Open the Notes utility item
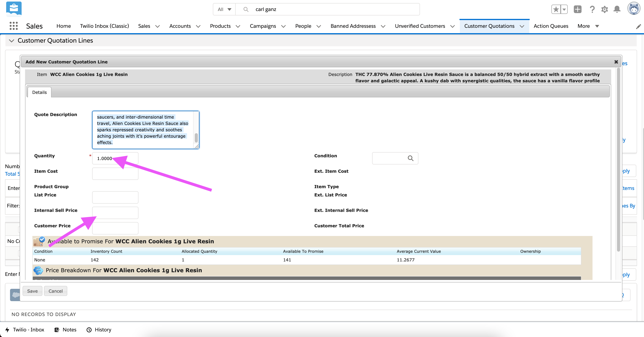The height and width of the screenshot is (337, 644). point(65,329)
